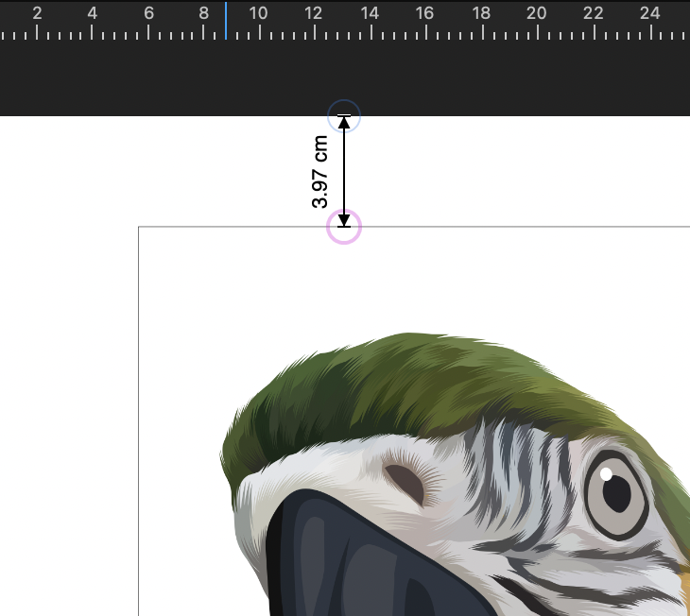Click the 3.97 cm measurement label
The height and width of the screenshot is (616, 690).
point(319,172)
